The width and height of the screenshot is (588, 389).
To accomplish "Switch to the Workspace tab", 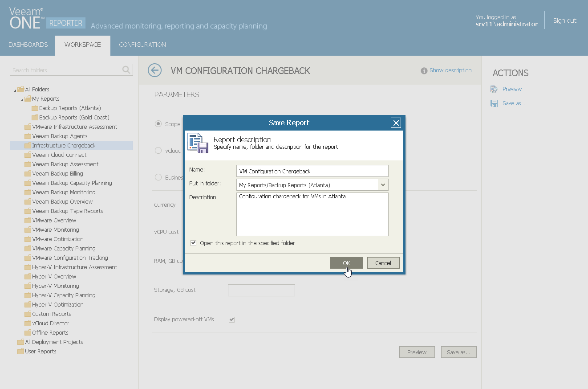I will click(83, 45).
